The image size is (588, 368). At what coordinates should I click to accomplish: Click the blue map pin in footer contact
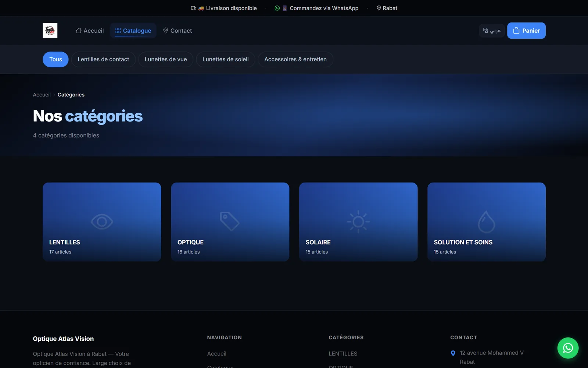pyautogui.click(x=453, y=353)
